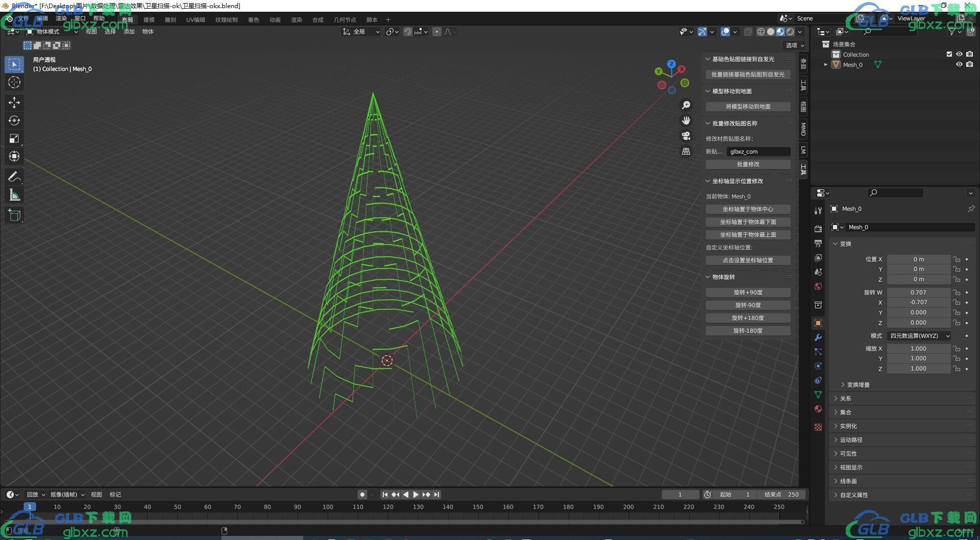The height and width of the screenshot is (540, 980).
Task: Open the 添加 menu in viewport header
Action: coord(129,32)
